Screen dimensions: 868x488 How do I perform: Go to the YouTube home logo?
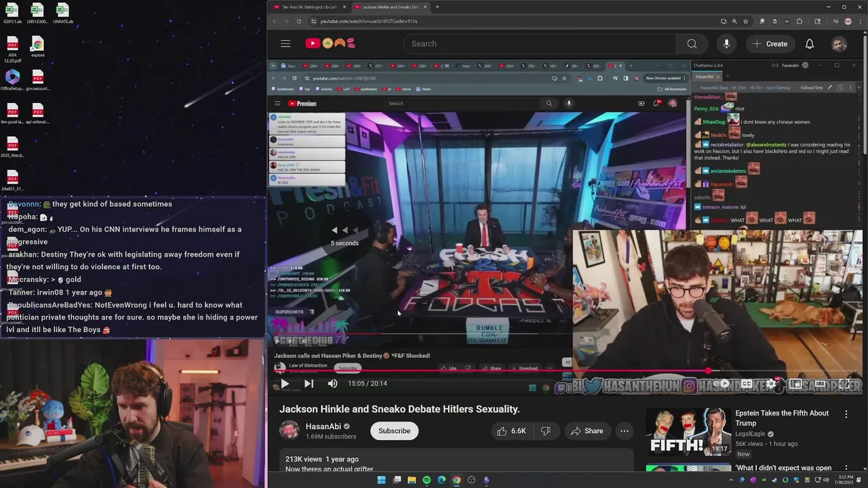(330, 43)
